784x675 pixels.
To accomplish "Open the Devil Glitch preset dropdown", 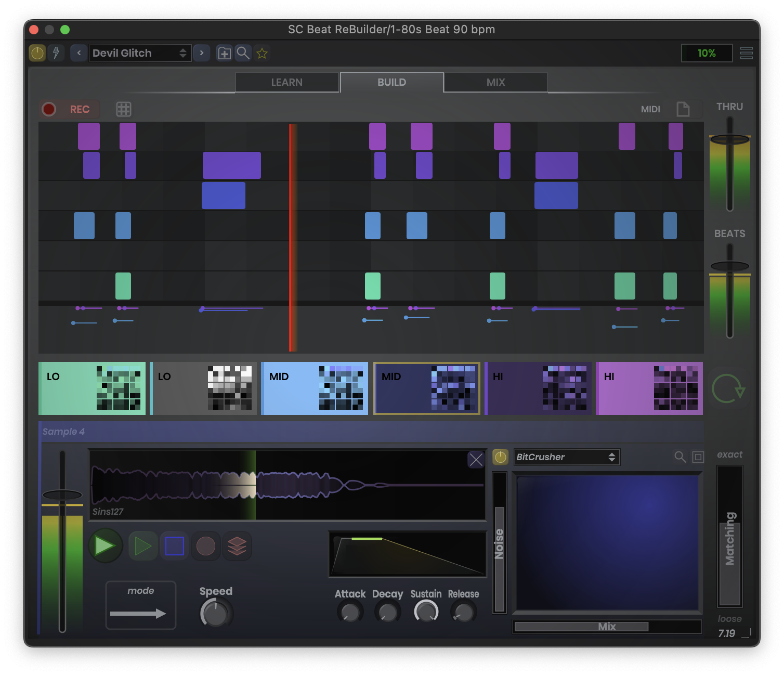I will point(139,53).
